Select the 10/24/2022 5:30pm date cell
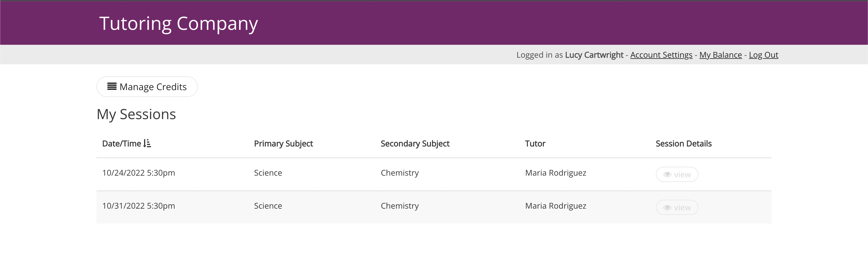This screenshot has height=260, width=868. [138, 173]
